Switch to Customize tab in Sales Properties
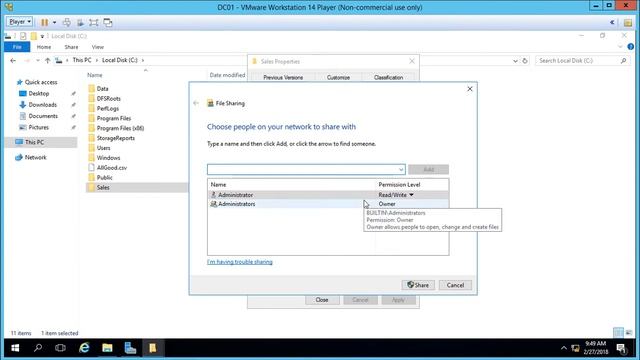 coord(338,77)
